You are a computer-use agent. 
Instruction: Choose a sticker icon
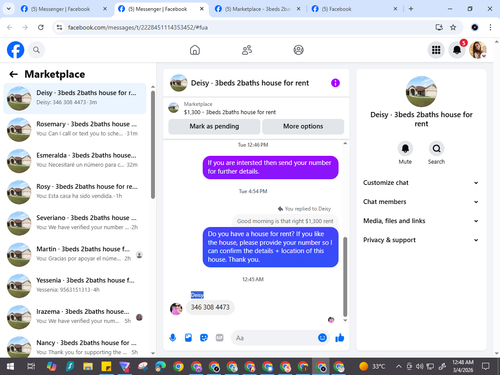(x=204, y=338)
